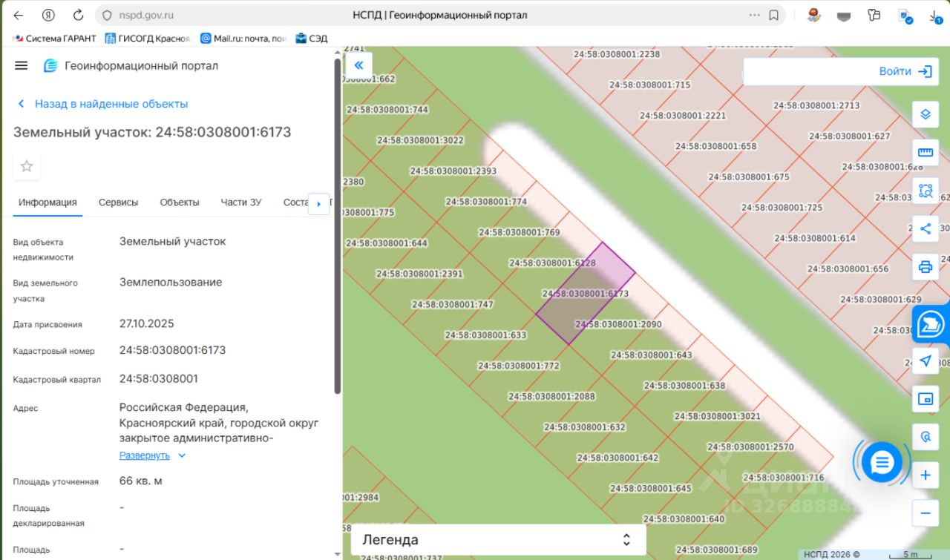
Task: Click the share map icon
Action: coord(925,228)
